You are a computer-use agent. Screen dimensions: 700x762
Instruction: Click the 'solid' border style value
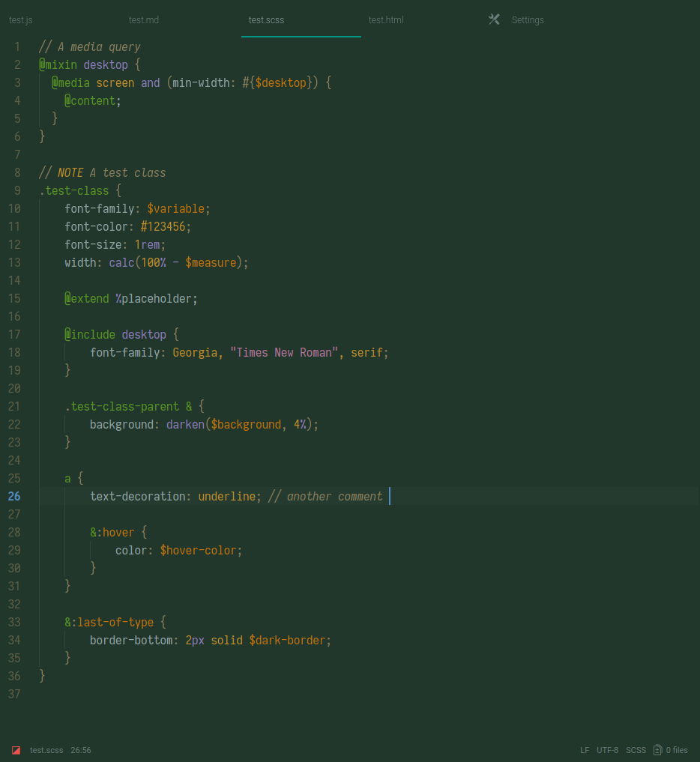coord(226,641)
